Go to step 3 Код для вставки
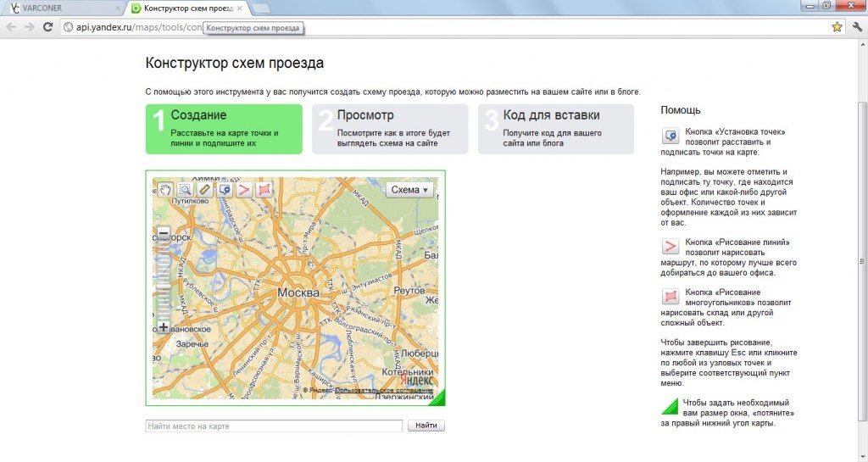Viewport: 868px width, 462px height. pyautogui.click(x=556, y=129)
